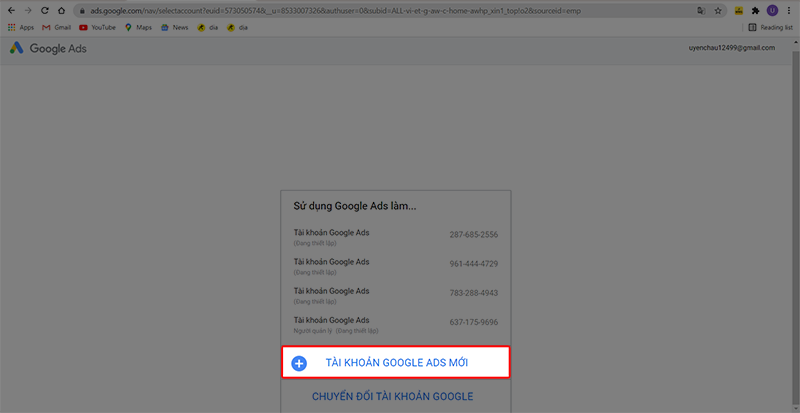Open the Extensions puzzle icon
This screenshot has width=800, height=413.
coord(756,10)
